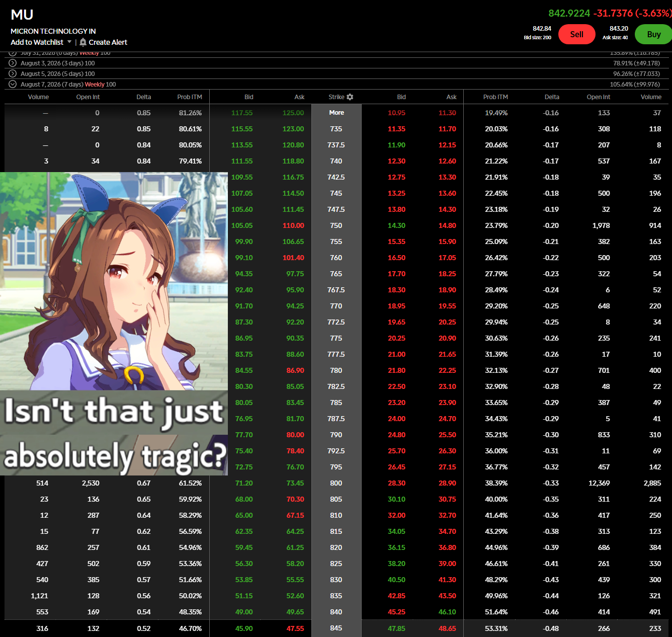Screen dimensions: 672x637
Task: Click the Create Alert bell icon
Action: 83,42
